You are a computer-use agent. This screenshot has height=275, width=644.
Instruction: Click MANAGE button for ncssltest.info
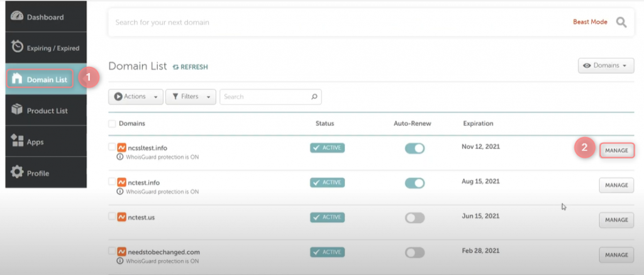pos(616,150)
